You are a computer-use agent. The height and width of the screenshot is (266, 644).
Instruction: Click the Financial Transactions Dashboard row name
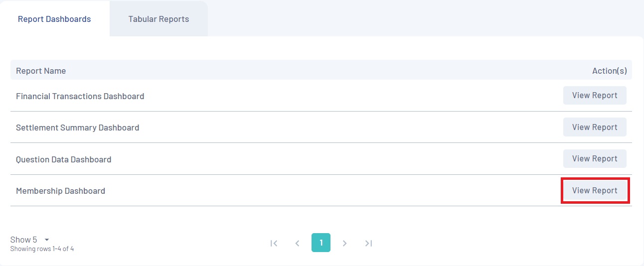point(80,96)
